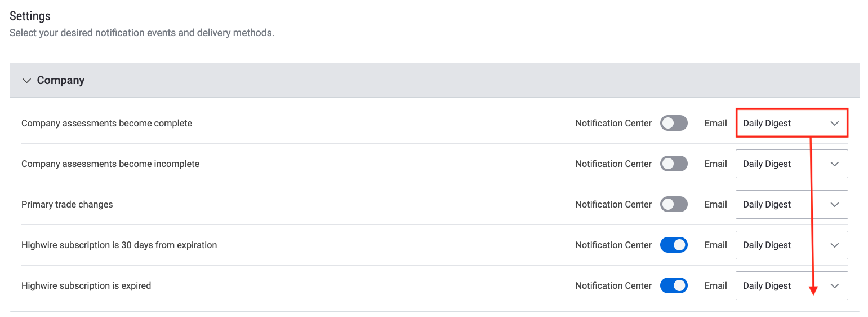Toggle Notification Center for Company assessments become incomplete

674,164
